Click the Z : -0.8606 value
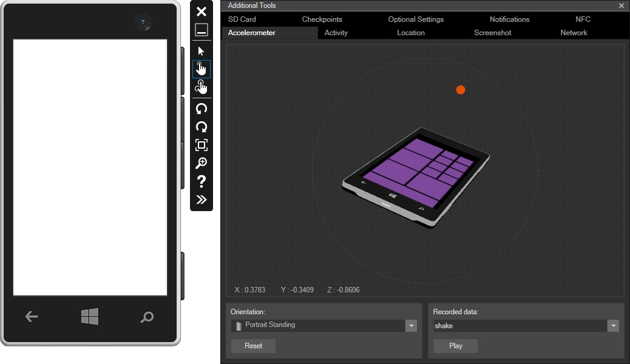This screenshot has width=630, height=364. [x=344, y=290]
